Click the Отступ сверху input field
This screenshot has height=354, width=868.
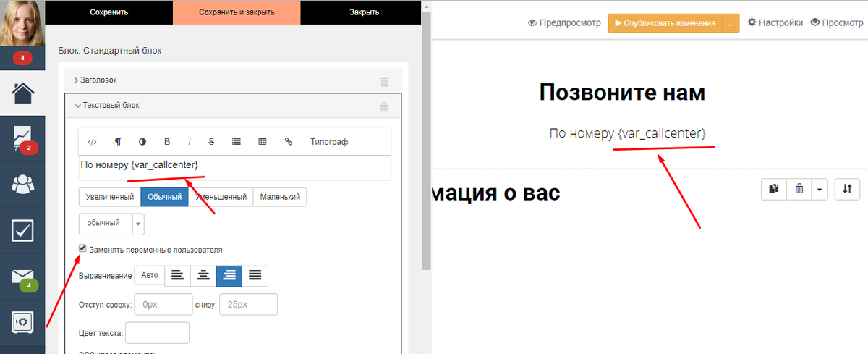[x=163, y=305]
